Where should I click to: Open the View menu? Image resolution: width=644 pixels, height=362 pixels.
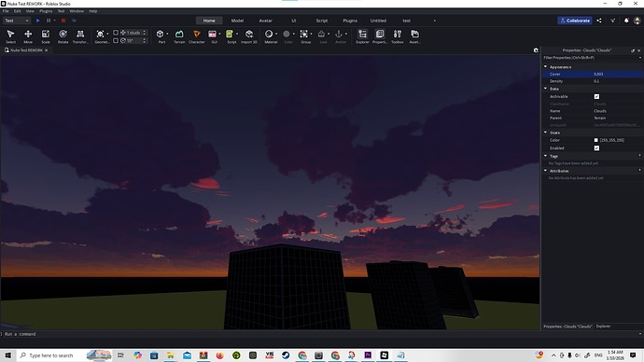(30, 11)
